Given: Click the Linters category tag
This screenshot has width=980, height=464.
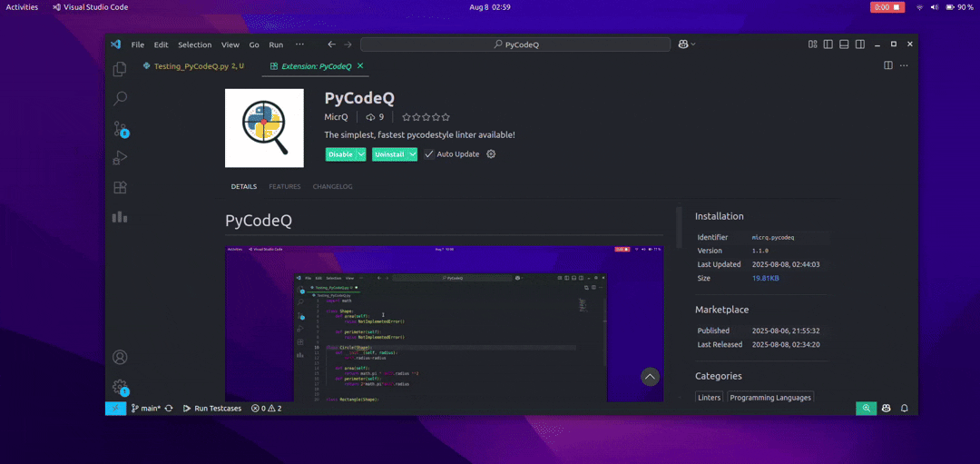Looking at the screenshot, I should point(710,398).
